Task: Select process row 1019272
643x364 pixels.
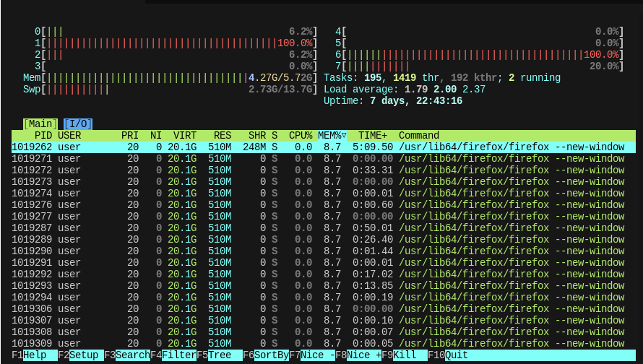Action: [324, 170]
